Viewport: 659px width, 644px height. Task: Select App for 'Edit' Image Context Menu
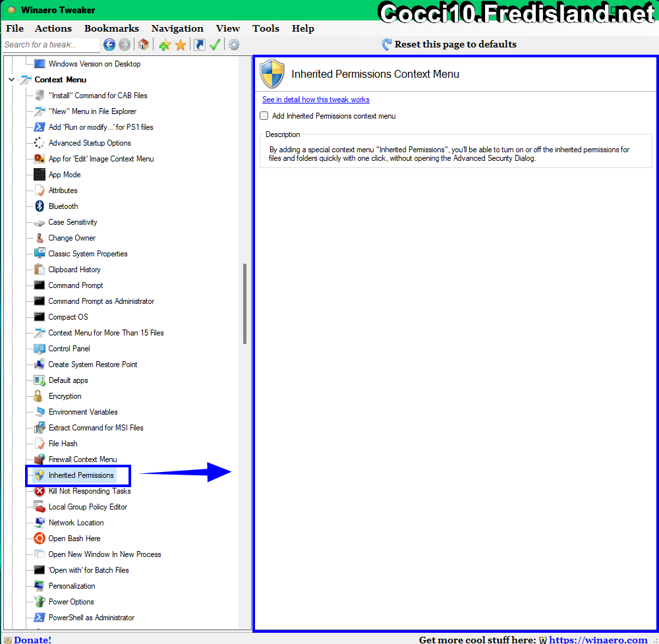(x=101, y=159)
